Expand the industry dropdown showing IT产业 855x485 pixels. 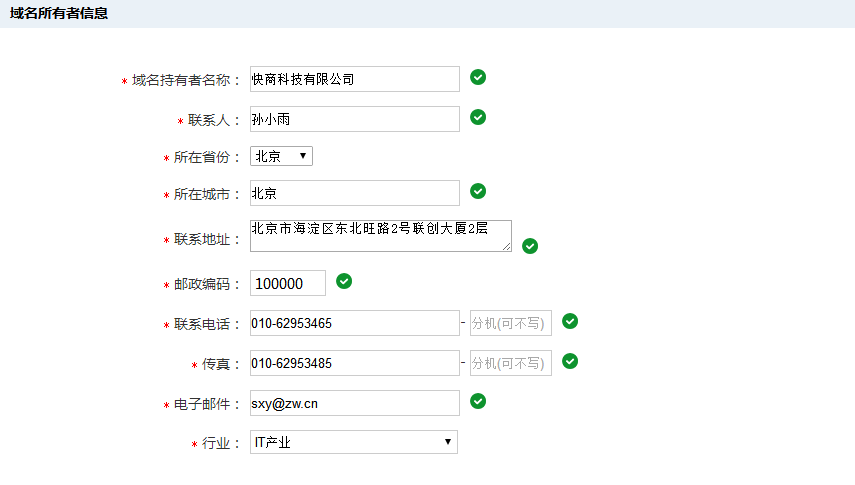(x=354, y=442)
